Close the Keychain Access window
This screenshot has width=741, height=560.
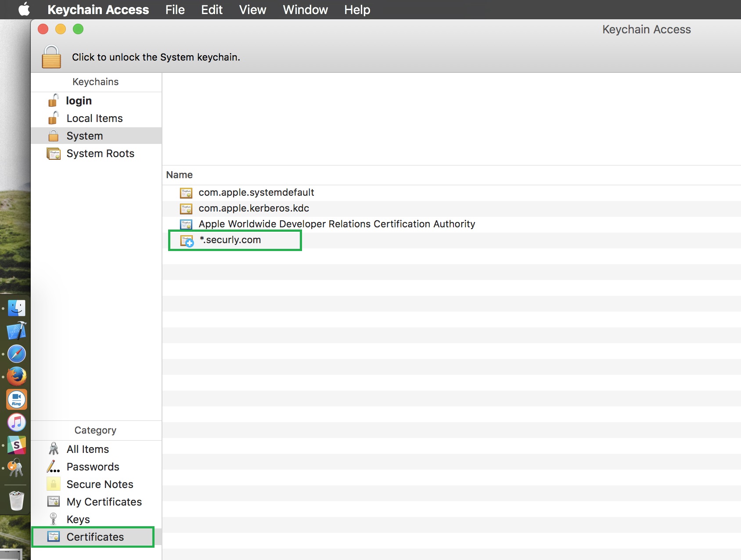[x=43, y=29]
